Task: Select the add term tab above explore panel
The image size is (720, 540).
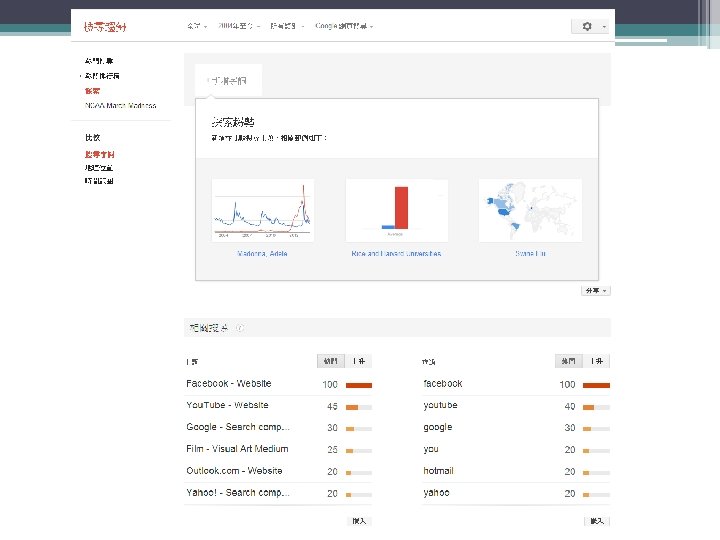Action: [x=228, y=81]
